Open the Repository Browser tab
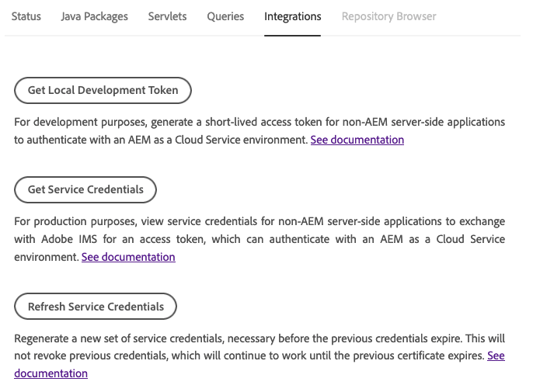 [388, 16]
